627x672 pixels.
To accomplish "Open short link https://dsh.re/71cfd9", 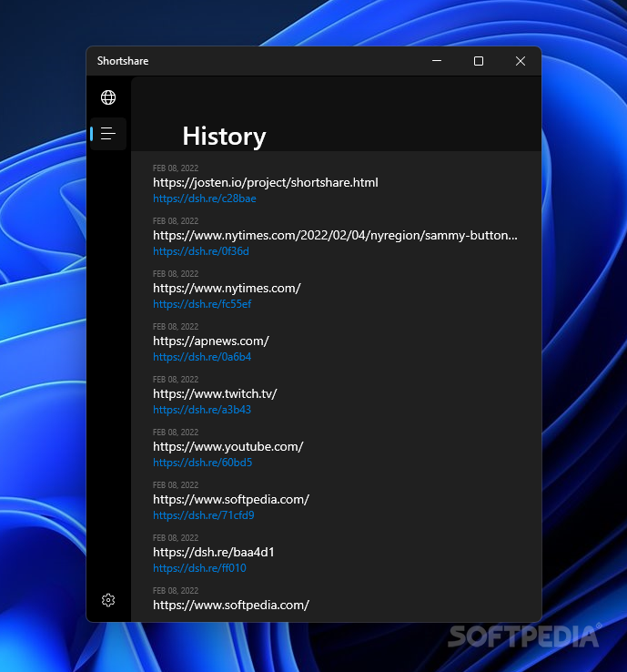I will coord(204,514).
